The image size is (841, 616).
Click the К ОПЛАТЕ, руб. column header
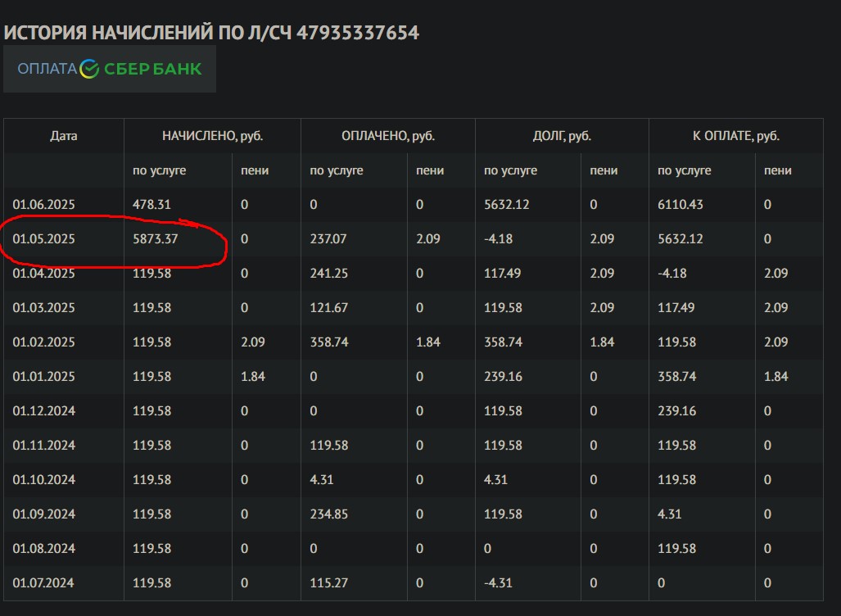(x=735, y=136)
